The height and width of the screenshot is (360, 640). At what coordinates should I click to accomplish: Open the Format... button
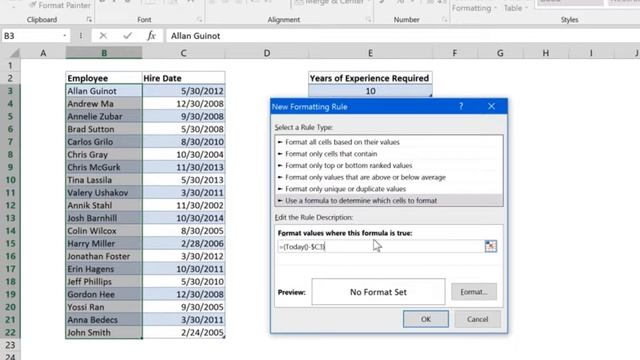click(x=474, y=292)
